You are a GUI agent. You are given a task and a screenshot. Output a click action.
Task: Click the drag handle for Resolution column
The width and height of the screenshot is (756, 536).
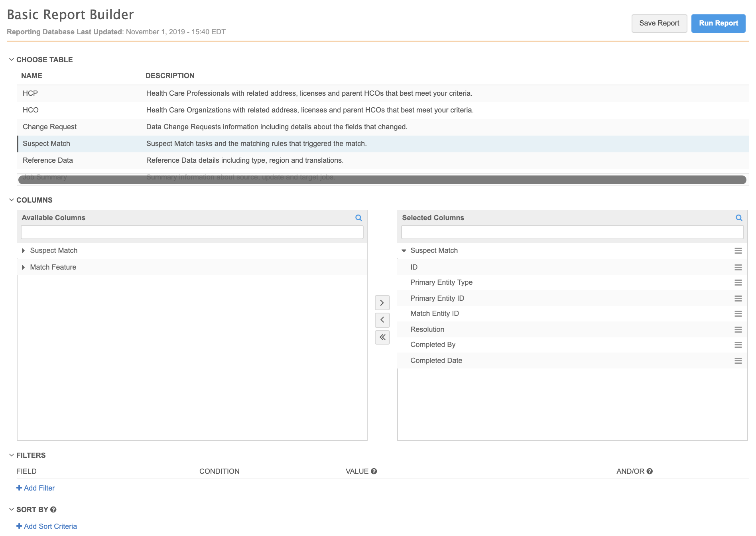pyautogui.click(x=738, y=329)
